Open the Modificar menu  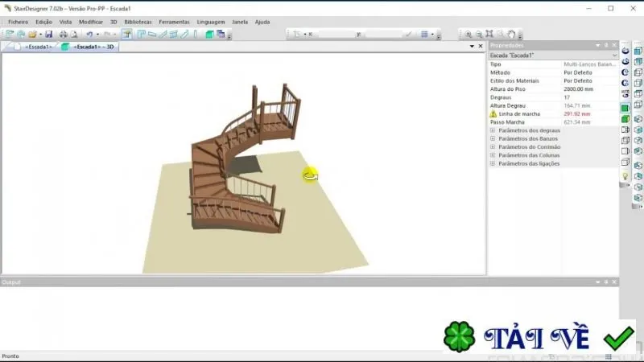tap(91, 22)
